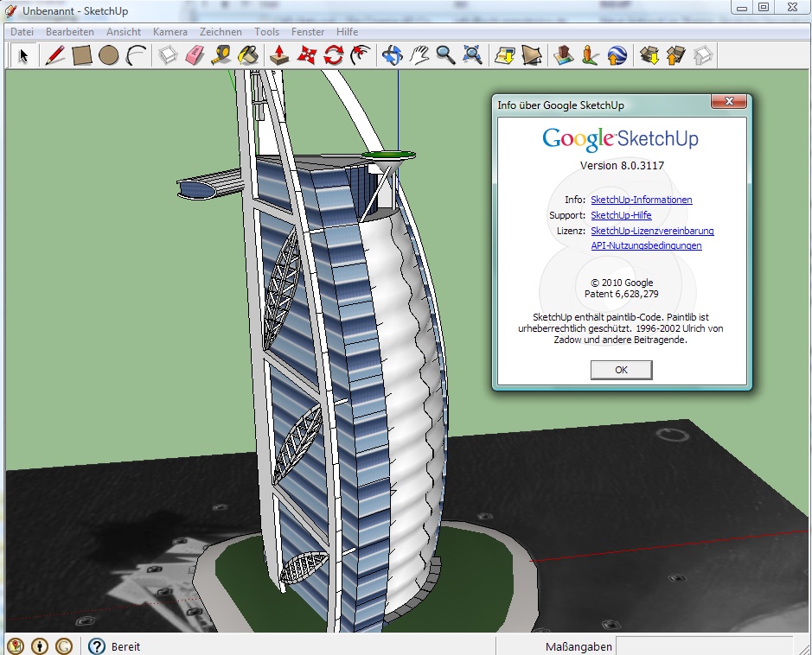Click the Version 8.0.3117 text

click(x=622, y=166)
